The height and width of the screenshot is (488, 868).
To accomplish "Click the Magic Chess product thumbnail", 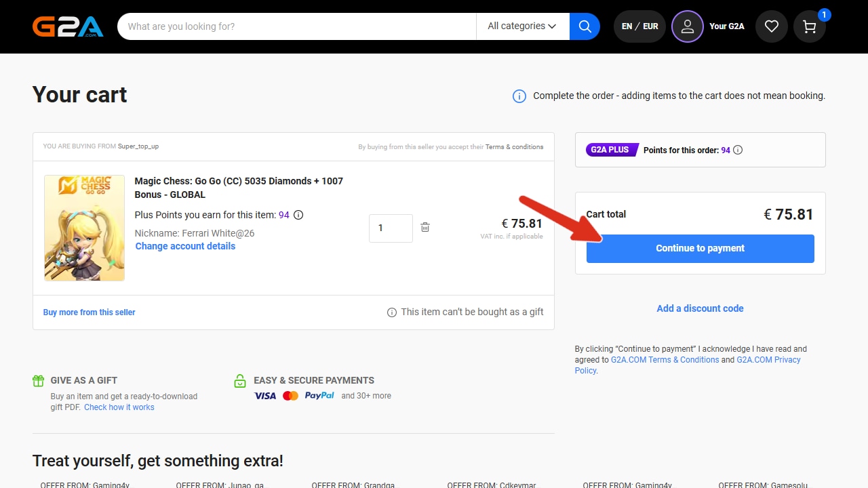I will click(x=84, y=228).
